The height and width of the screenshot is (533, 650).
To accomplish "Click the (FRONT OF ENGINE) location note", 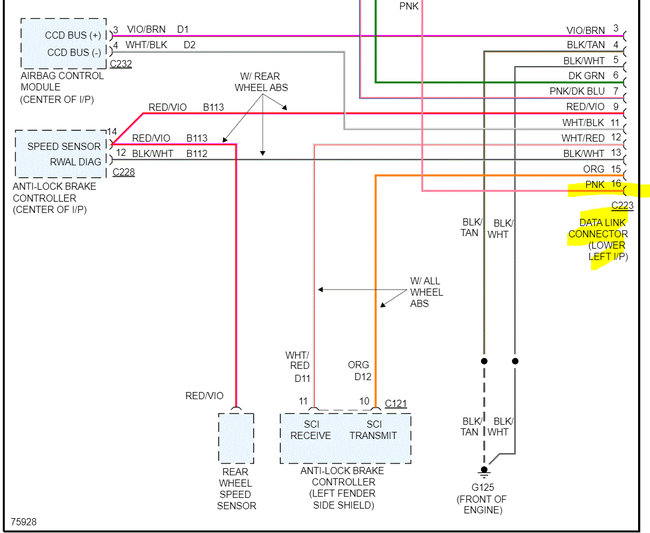I will [482, 504].
